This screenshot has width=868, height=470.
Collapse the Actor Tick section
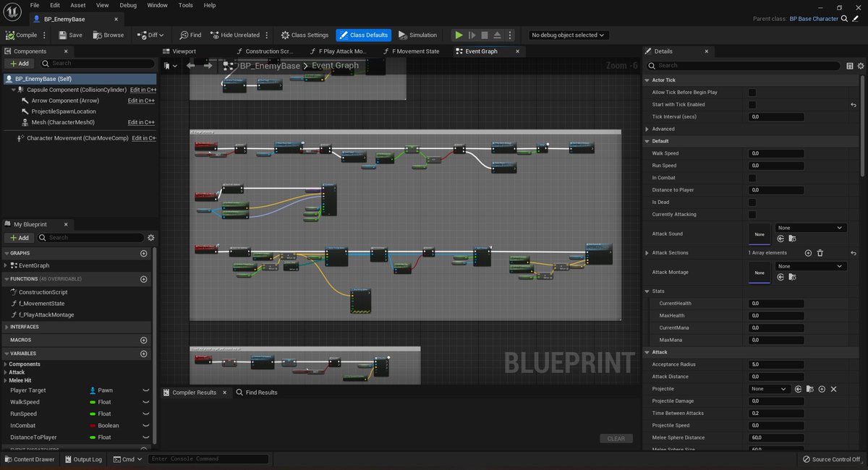(647, 80)
